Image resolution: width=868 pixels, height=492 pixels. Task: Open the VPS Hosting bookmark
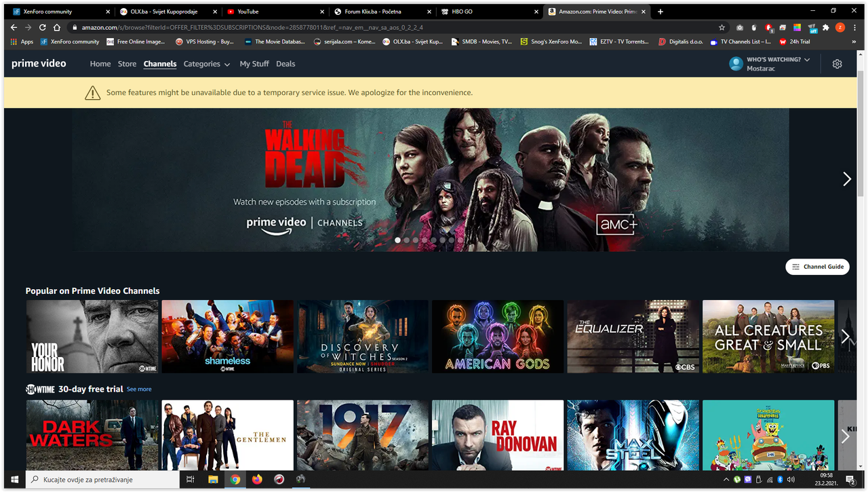tap(204, 41)
